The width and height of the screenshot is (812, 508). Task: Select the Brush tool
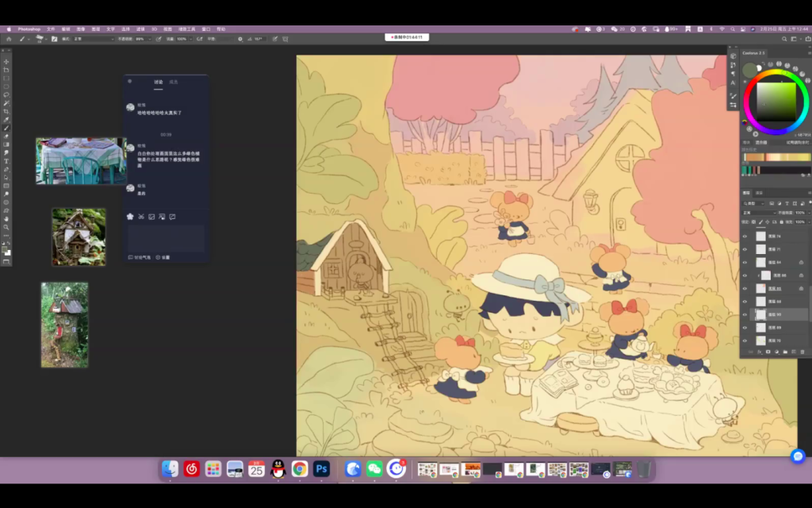coord(6,128)
